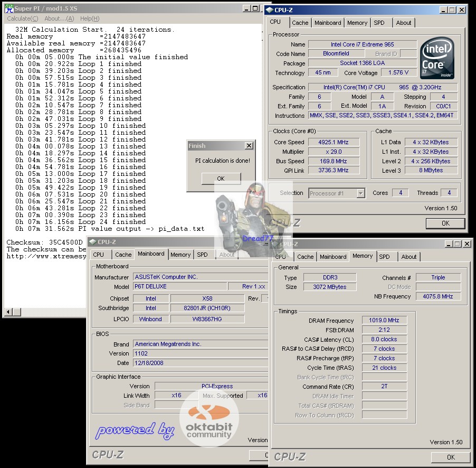This screenshot has height=468, width=476.
Task: Click the BIOS Date 12/18/2008 value
Action: click(201, 363)
